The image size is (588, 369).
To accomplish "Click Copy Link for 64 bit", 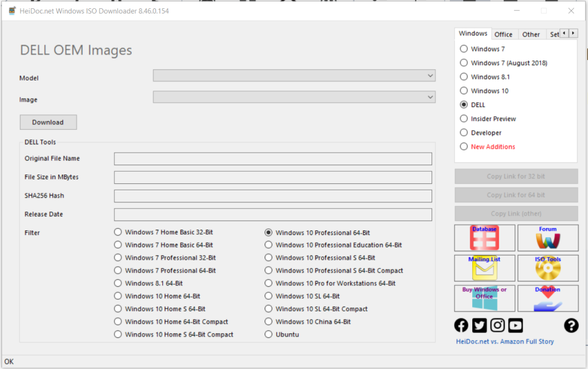I will tap(516, 195).
